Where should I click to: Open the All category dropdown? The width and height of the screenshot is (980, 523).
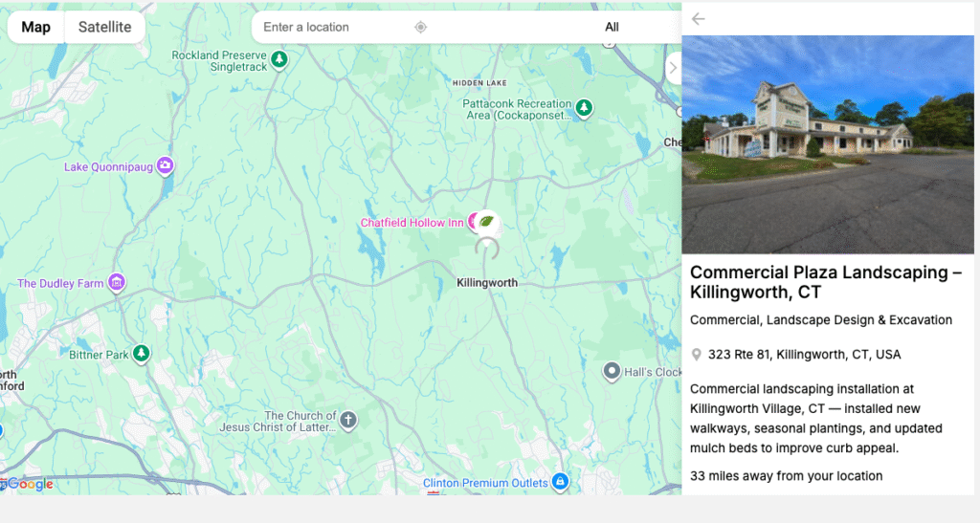point(612,27)
